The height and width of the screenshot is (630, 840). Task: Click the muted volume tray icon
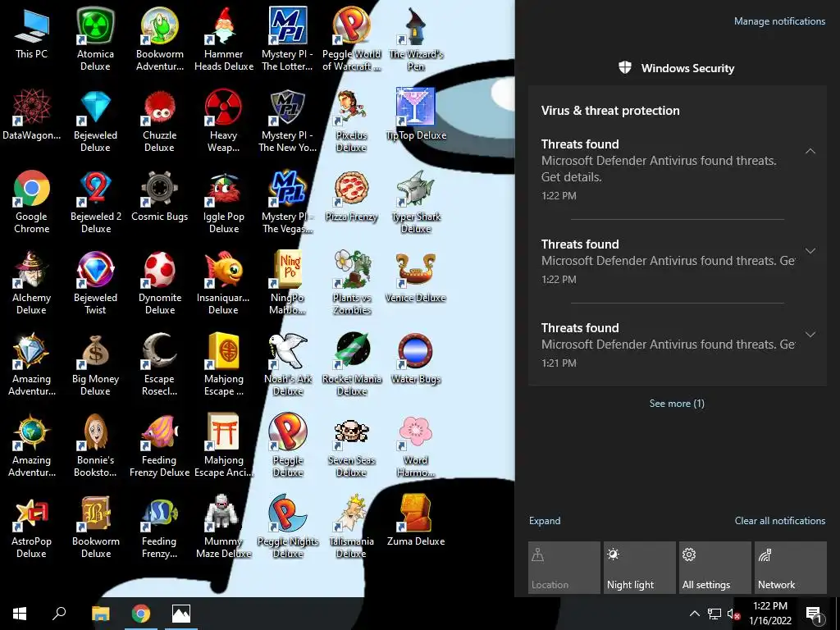coord(733,614)
